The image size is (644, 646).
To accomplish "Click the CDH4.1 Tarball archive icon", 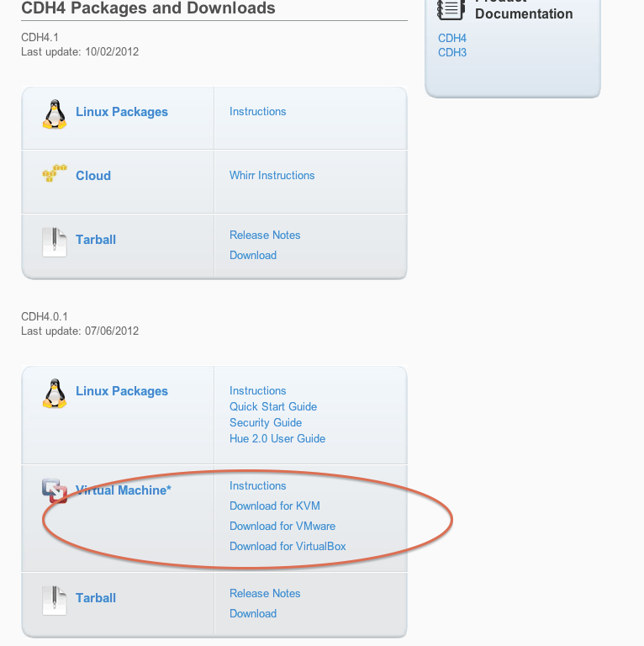I will coord(55,242).
